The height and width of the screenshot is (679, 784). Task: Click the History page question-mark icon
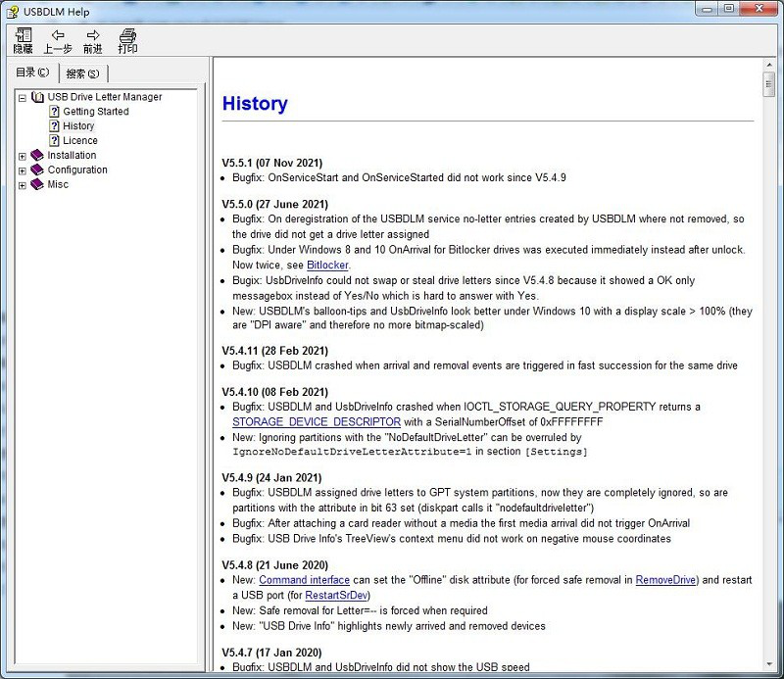point(54,126)
